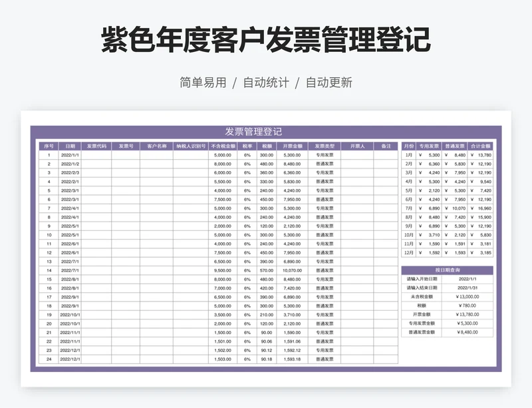The image size is (532, 408).
Task: Select the 月份 header in monthly summary
Action: pyautogui.click(x=409, y=146)
